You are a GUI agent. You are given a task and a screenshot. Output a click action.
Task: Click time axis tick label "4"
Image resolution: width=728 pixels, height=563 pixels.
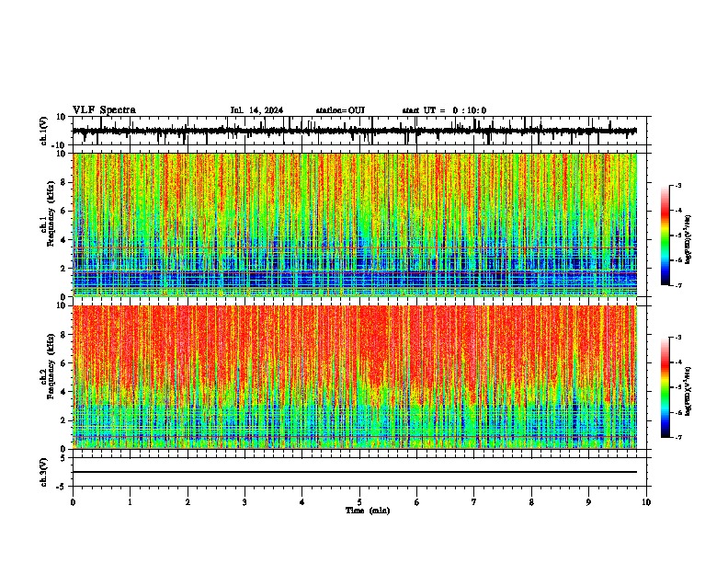click(302, 502)
